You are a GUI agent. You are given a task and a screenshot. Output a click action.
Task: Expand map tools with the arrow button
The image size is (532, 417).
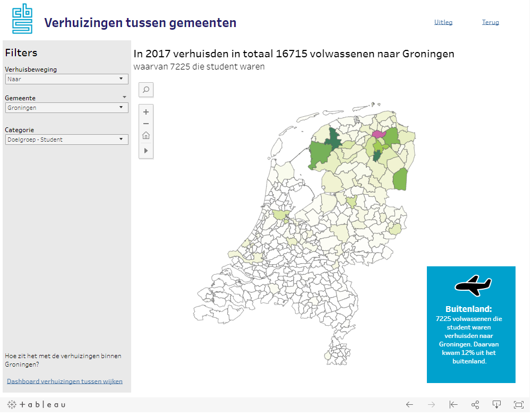click(x=146, y=151)
